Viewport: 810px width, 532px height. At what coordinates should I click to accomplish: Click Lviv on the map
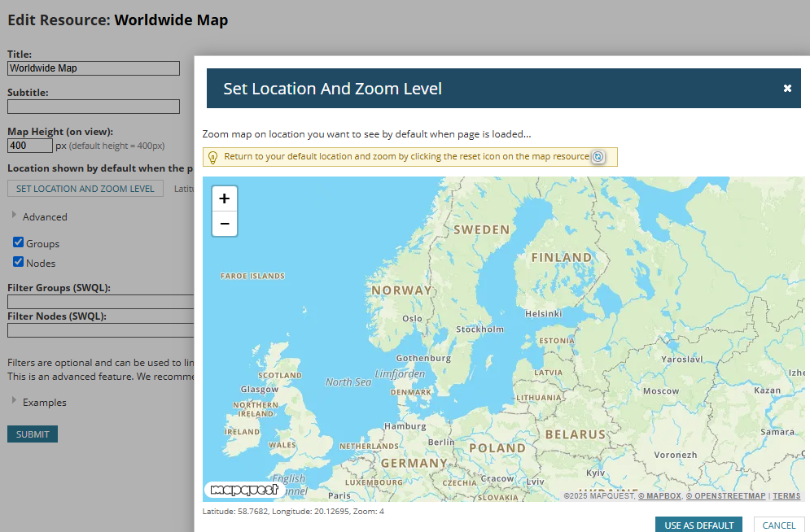click(535, 482)
